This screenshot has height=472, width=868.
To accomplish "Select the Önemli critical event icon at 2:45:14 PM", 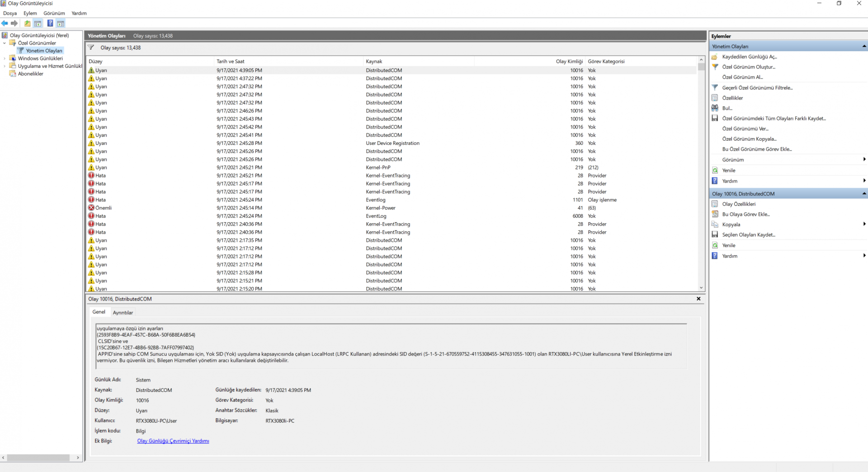I will point(91,208).
